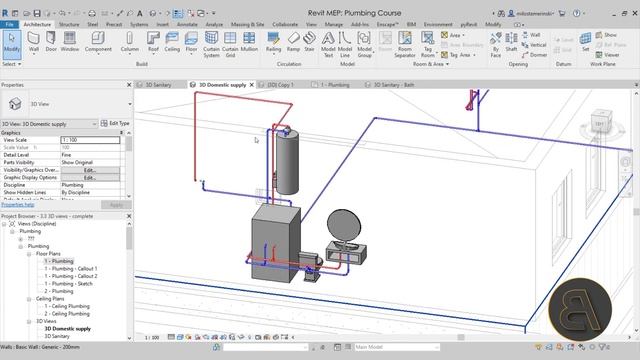Open the Work Plane Viewer

tap(607, 55)
